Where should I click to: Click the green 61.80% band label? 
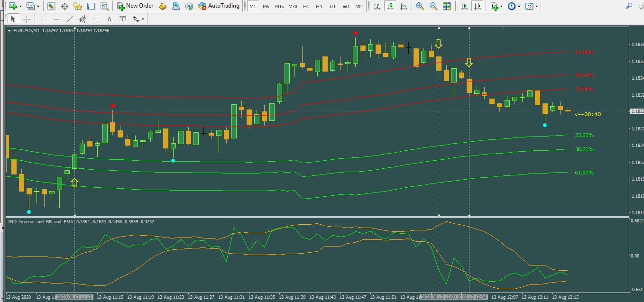click(584, 173)
